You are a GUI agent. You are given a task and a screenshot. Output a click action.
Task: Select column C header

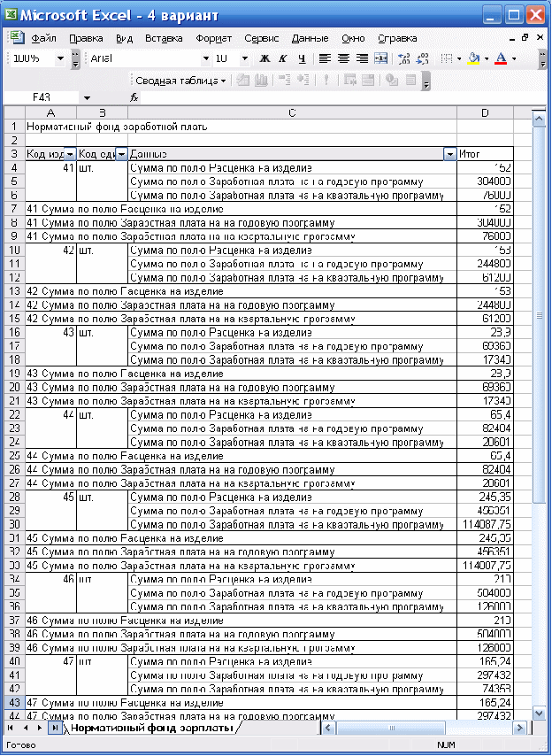(292, 112)
